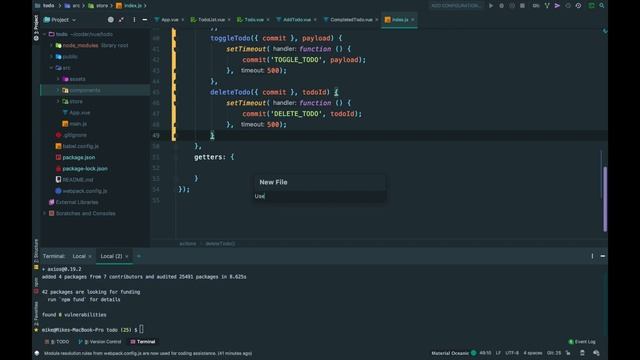The image size is (640, 360).
Task: Expand the store folder in the tree
Action: pos(58,101)
